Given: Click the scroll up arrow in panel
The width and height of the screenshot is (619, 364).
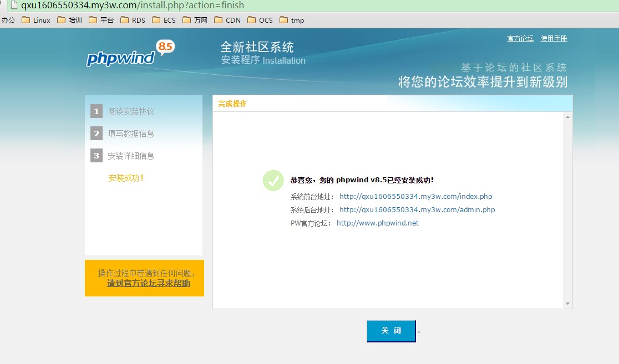Looking at the screenshot, I should coord(567,117).
